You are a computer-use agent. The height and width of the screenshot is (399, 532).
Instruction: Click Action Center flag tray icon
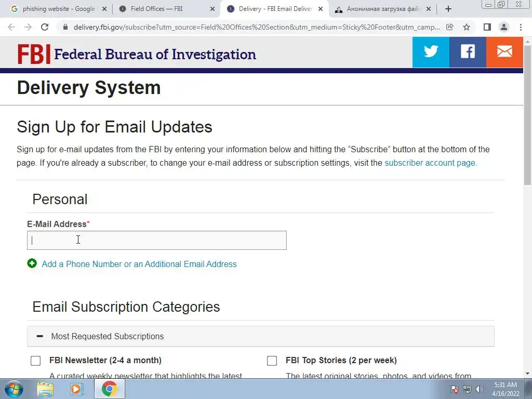[455, 389]
